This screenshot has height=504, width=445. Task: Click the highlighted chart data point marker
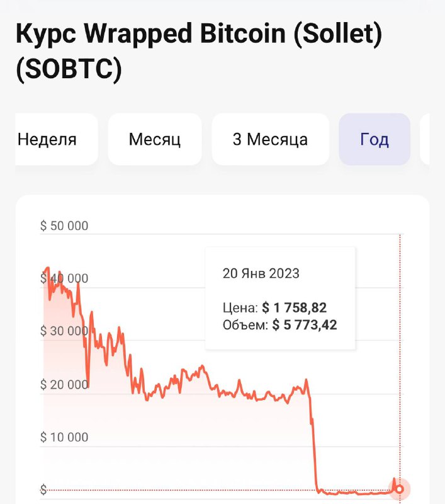point(400,490)
